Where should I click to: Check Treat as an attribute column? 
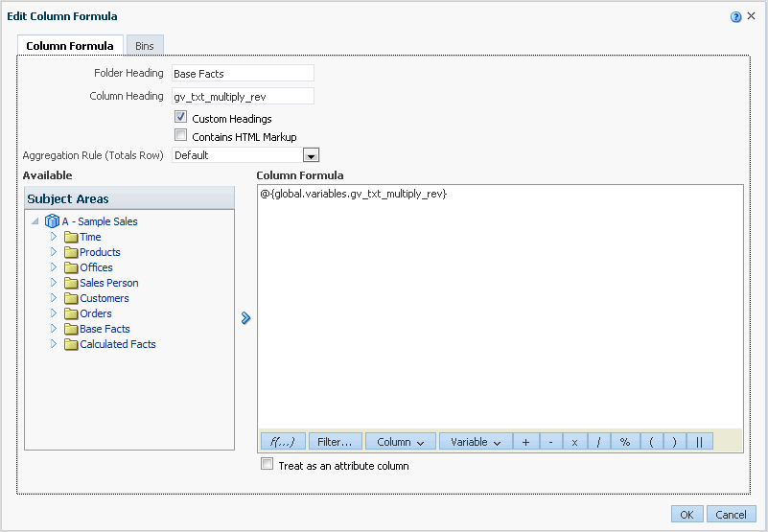click(268, 465)
